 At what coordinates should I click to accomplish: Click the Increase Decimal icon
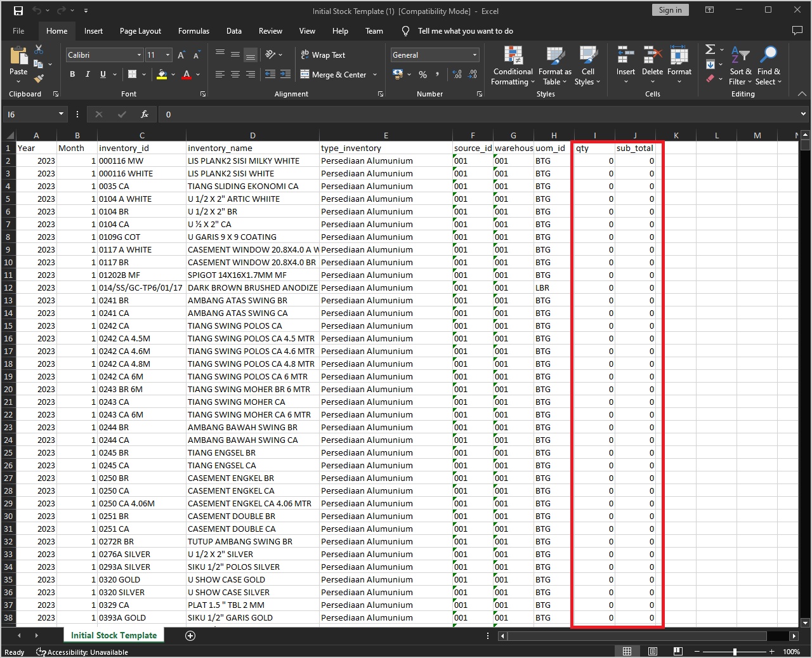[456, 74]
